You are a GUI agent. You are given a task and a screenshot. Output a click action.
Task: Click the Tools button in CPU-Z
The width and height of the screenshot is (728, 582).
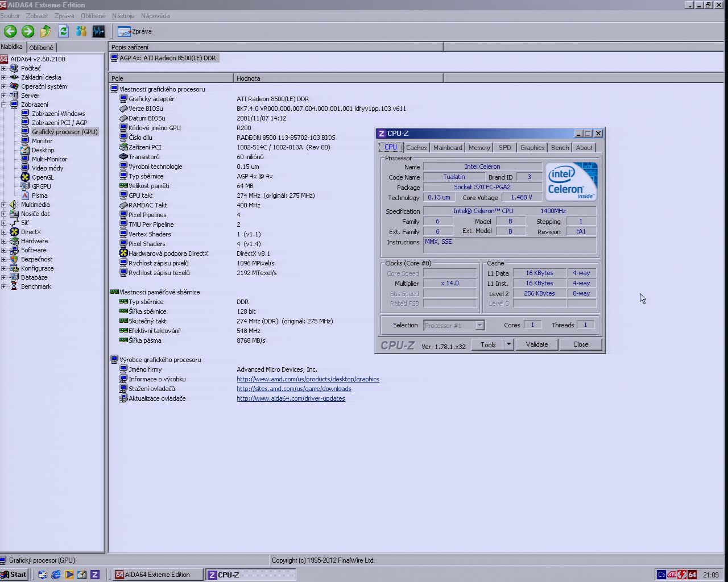[x=488, y=344]
